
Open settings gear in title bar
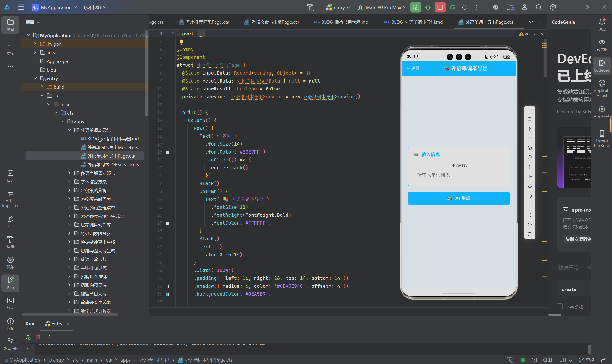click(x=553, y=7)
